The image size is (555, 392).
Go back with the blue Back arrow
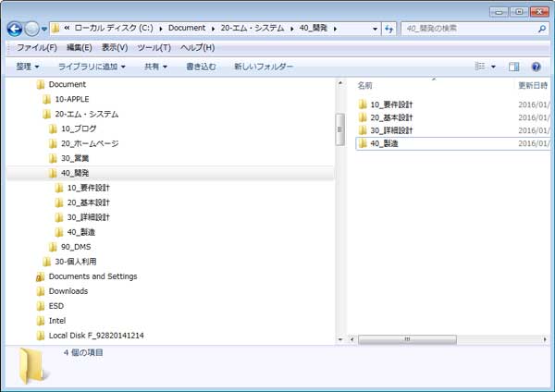(x=15, y=29)
